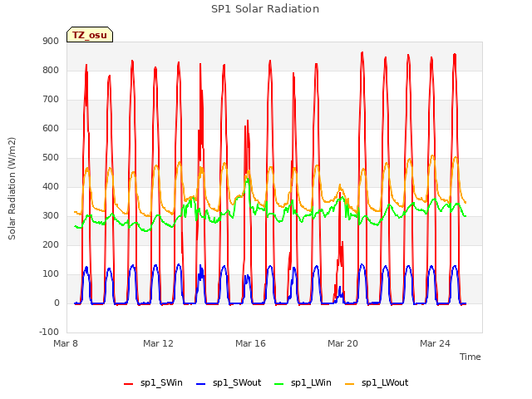Click the 900 y-axis tick label

(x=51, y=41)
